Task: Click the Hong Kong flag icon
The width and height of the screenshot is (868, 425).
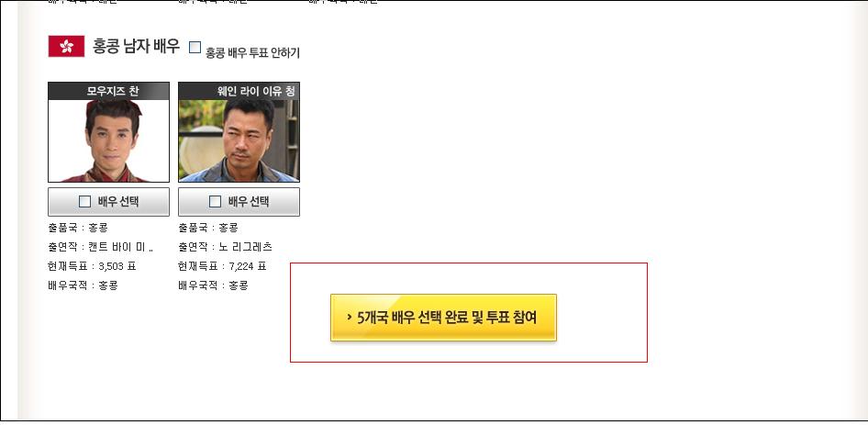Action: click(x=66, y=46)
